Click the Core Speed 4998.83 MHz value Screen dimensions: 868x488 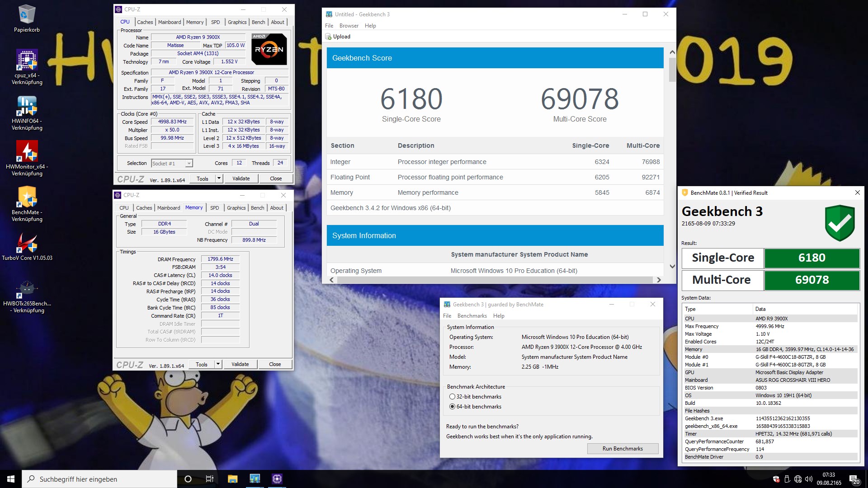[172, 122]
